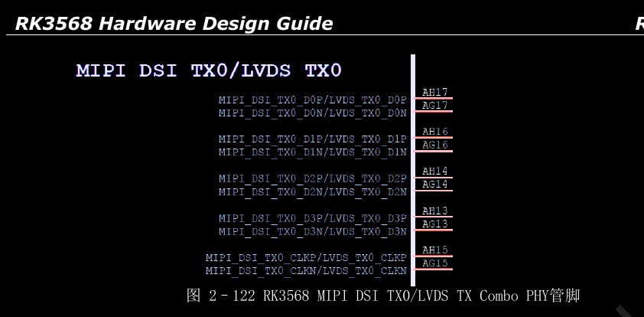Screen dimensions: 644x317
Task: Select pin number AG17
Action: pos(435,106)
